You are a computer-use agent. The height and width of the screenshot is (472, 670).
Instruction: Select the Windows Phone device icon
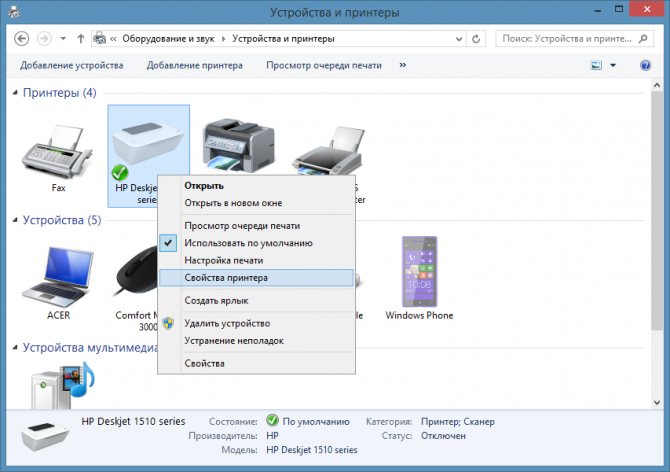pyautogui.click(x=420, y=271)
